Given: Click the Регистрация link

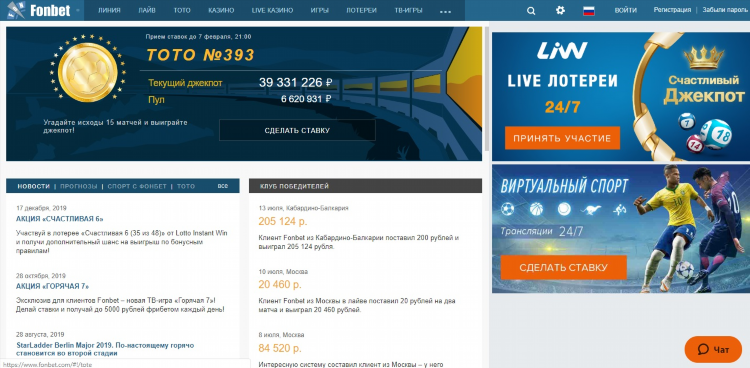Looking at the screenshot, I should 672,10.
